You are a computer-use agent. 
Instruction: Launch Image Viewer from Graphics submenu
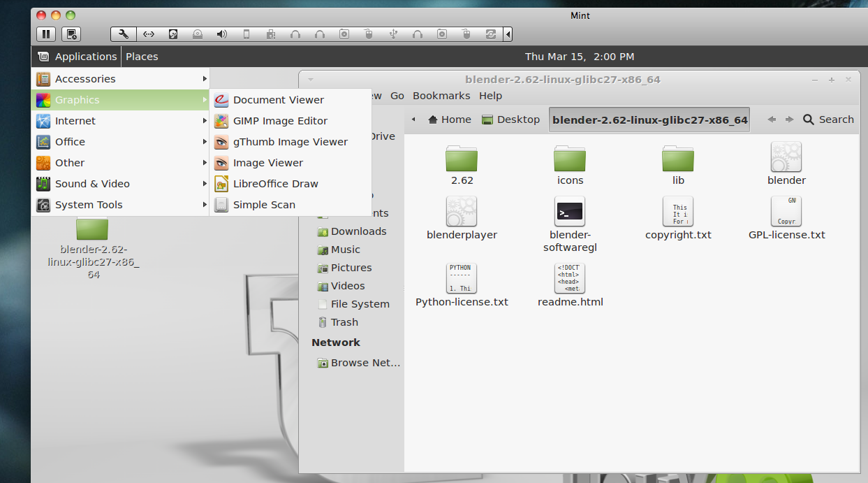click(290, 163)
